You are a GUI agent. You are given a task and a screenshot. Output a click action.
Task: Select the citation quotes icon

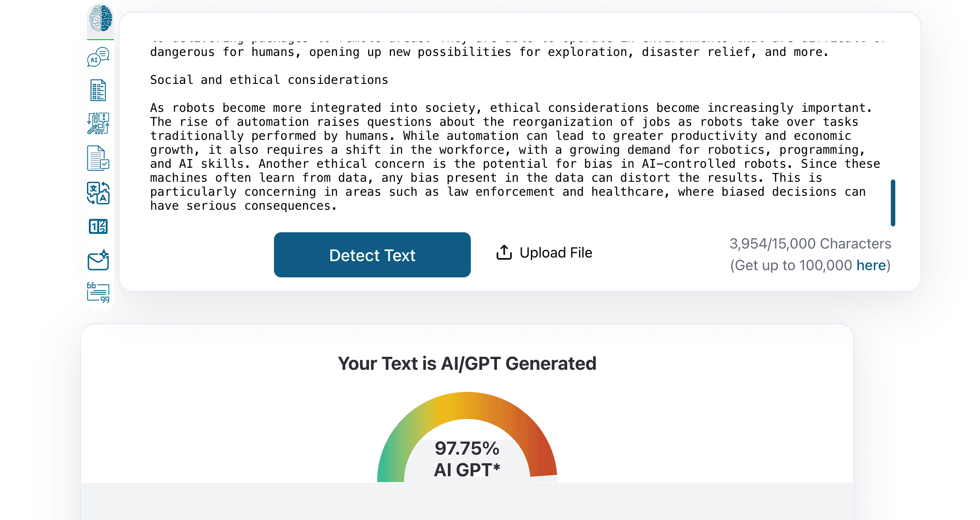[98, 292]
